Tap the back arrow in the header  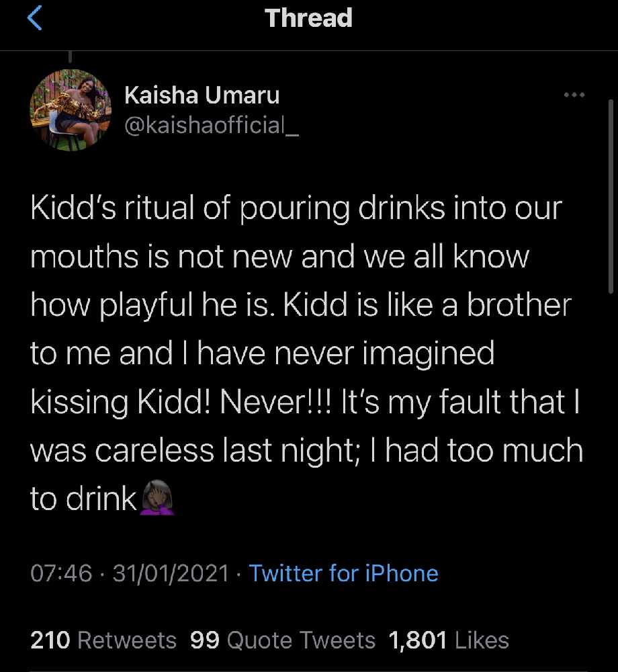pos(35,19)
